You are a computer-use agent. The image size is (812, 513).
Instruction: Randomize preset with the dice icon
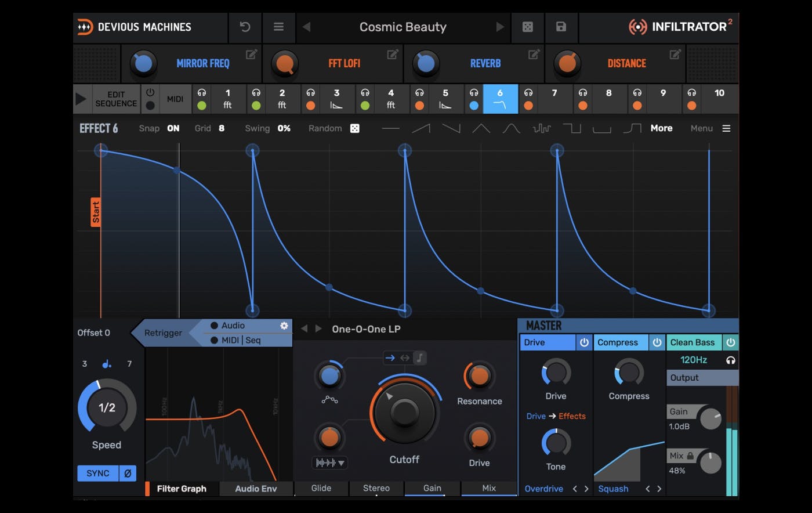point(527,27)
